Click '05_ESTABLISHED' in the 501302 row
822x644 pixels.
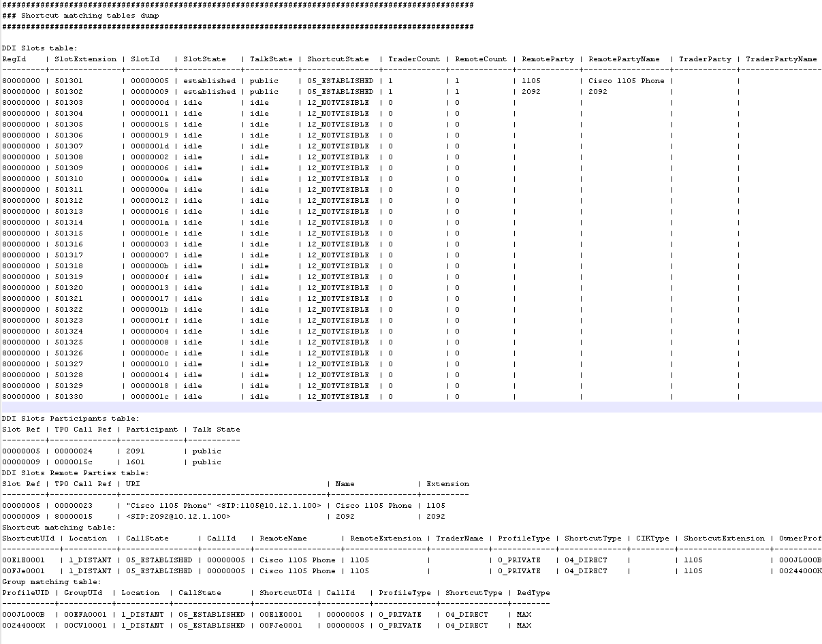340,92
